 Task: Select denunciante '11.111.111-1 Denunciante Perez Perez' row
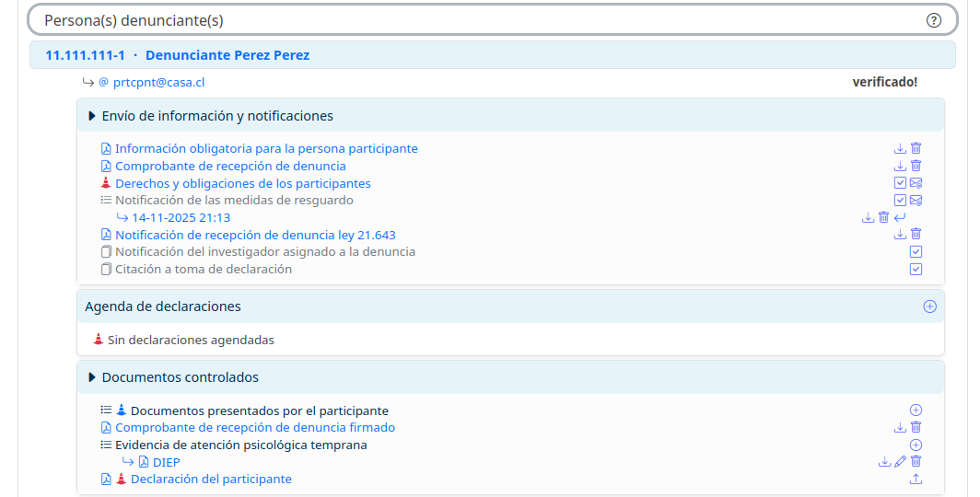click(x=178, y=55)
